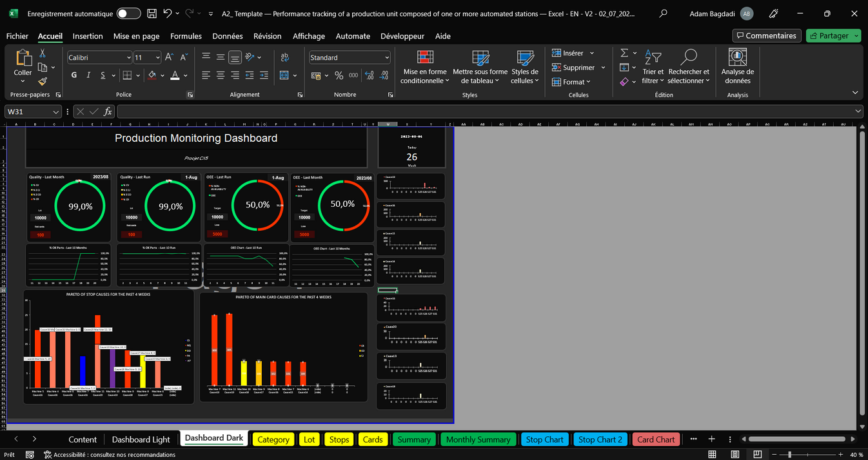Image resolution: width=868 pixels, height=460 pixels.
Task: Open the Standard number format dropdown
Action: click(388, 57)
